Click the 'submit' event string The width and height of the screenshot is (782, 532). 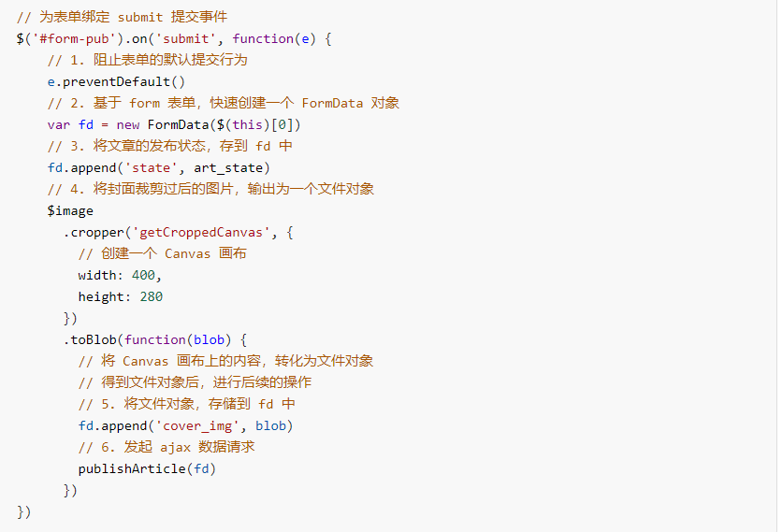pos(185,39)
